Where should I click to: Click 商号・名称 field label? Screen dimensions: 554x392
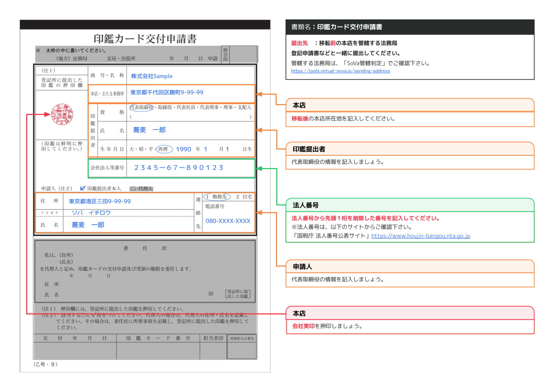(107, 75)
